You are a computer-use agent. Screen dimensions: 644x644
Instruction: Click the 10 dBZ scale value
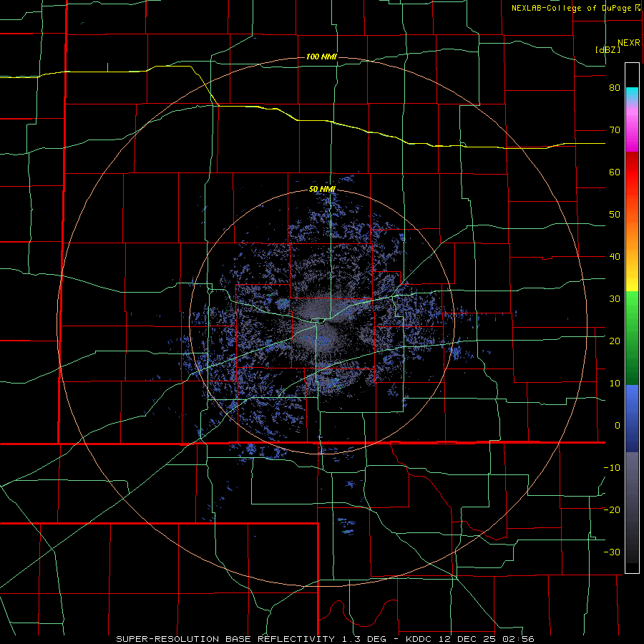coord(615,384)
